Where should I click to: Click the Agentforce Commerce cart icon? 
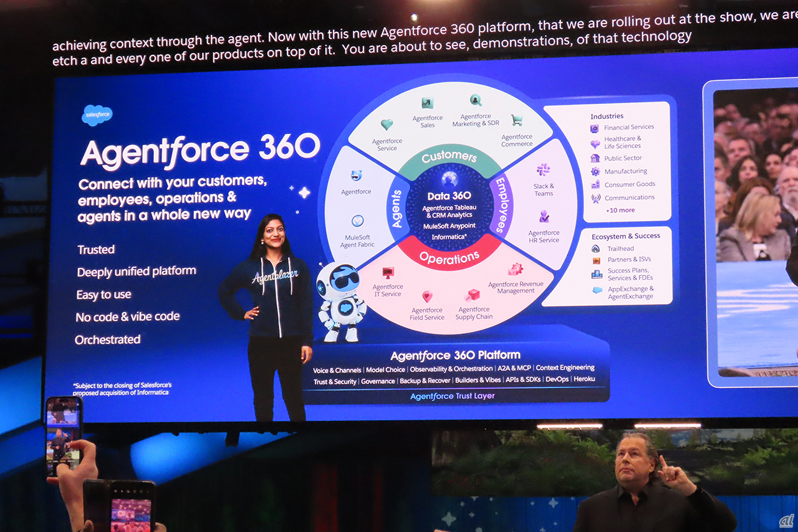tap(517, 120)
